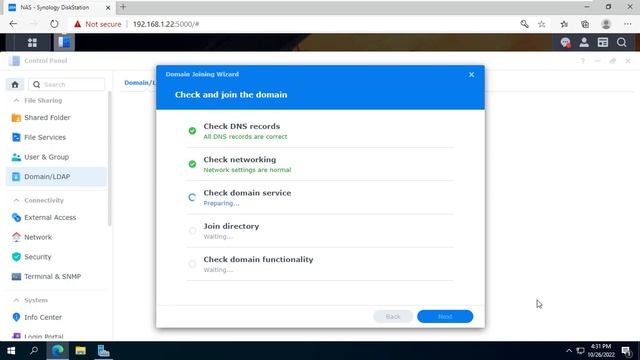Click the Network house icon

point(16,237)
